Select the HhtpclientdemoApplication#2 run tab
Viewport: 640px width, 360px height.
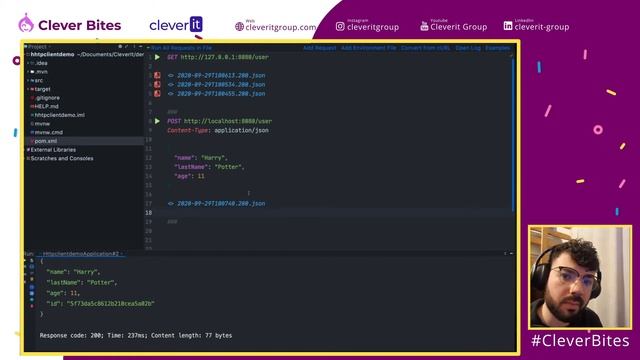coord(81,254)
